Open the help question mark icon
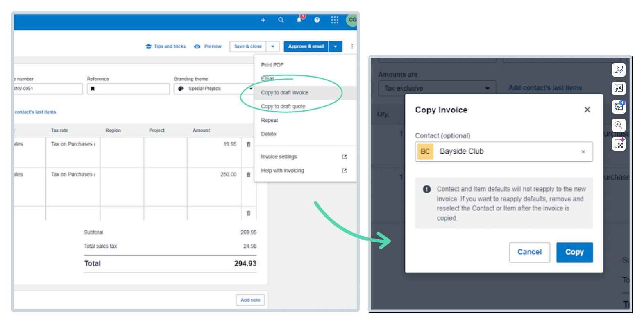This screenshot has width=644, height=324. 317,20
